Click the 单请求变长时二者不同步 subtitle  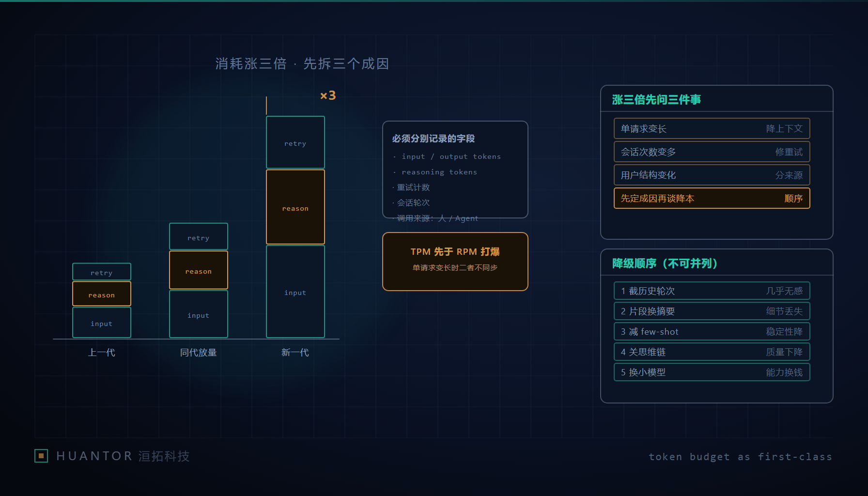pyautogui.click(x=455, y=268)
